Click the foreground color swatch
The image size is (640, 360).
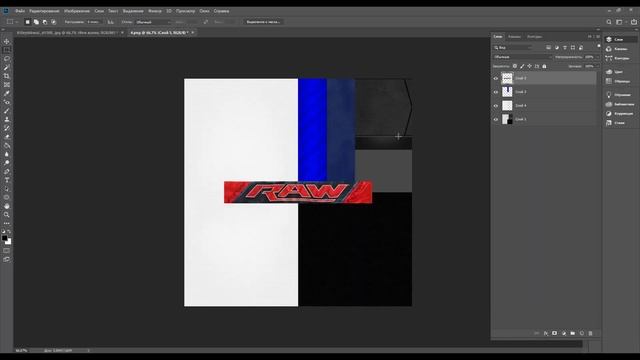pos(4,238)
